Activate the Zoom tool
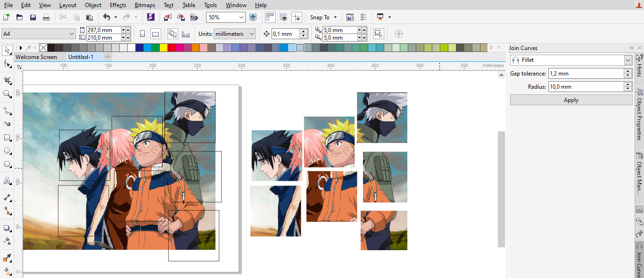The image size is (644, 278). point(7,94)
